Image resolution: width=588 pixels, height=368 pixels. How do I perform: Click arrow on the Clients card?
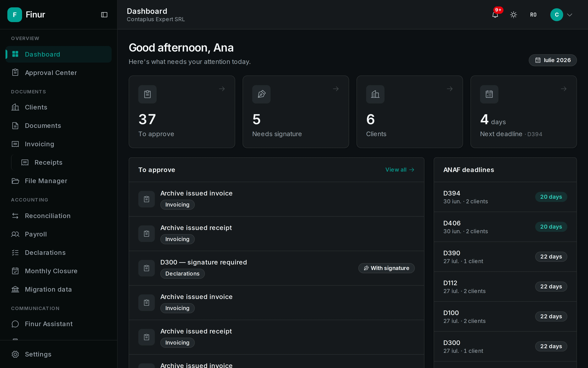point(450,89)
